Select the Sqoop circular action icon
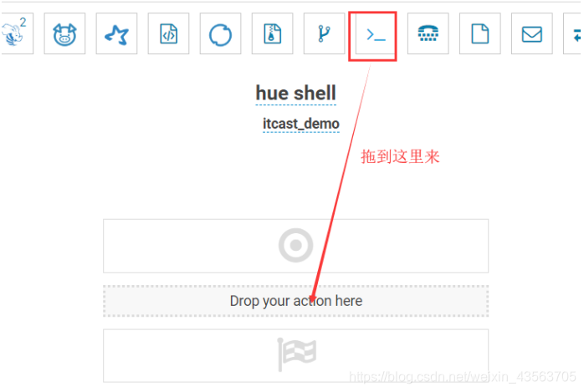 coord(221,33)
